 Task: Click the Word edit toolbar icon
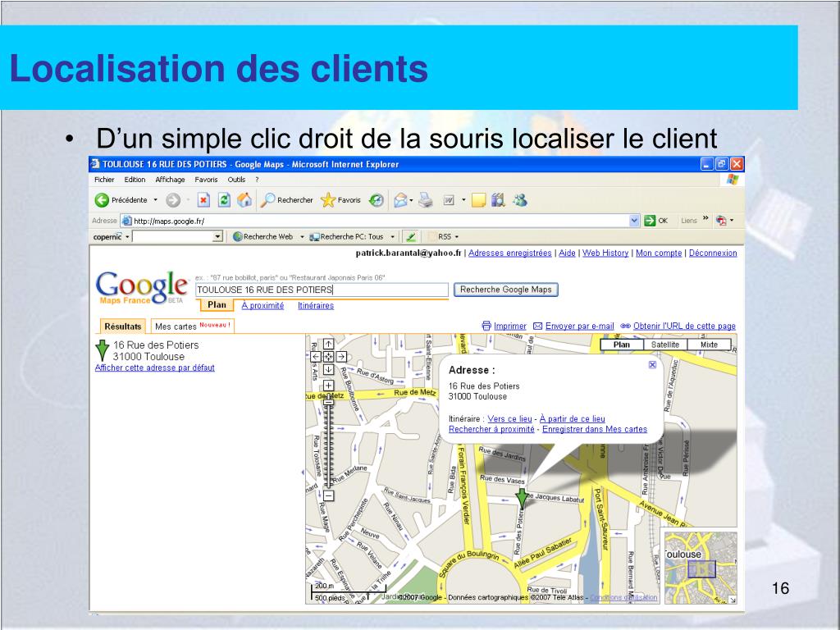(x=449, y=200)
